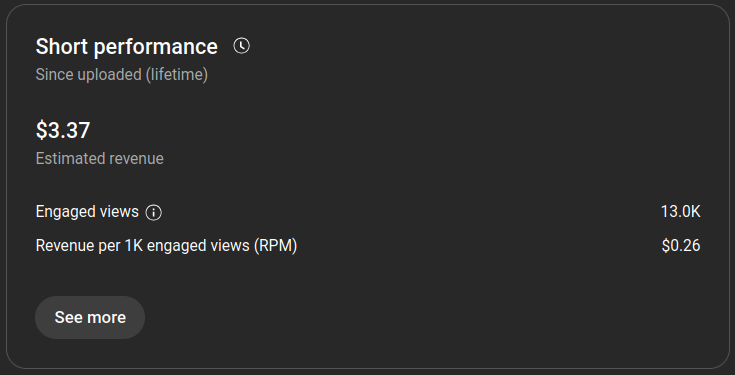
Task: Click the $3.37 revenue amount
Action: point(63,130)
